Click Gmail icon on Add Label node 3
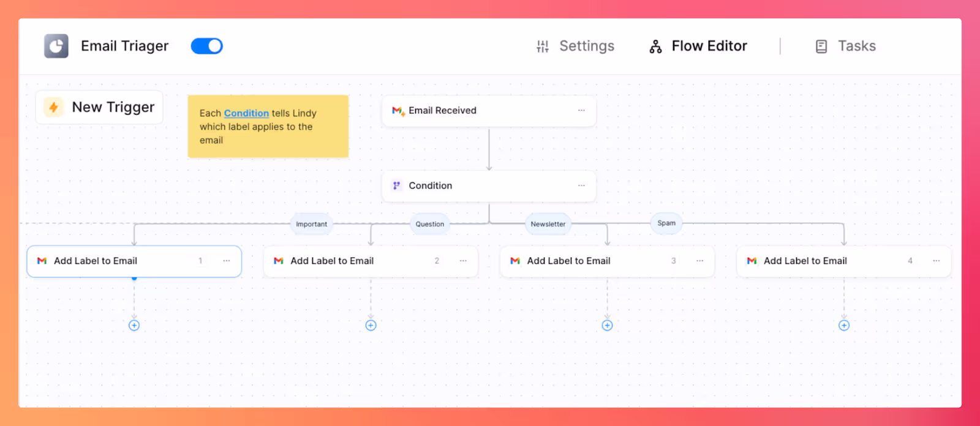This screenshot has height=426, width=980. 515,261
